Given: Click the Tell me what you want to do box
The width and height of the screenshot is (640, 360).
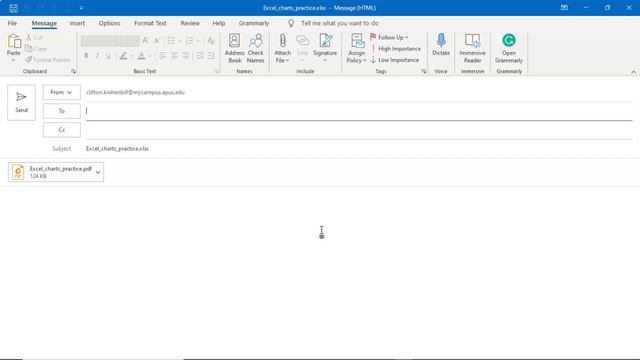Looking at the screenshot, I should click(340, 23).
